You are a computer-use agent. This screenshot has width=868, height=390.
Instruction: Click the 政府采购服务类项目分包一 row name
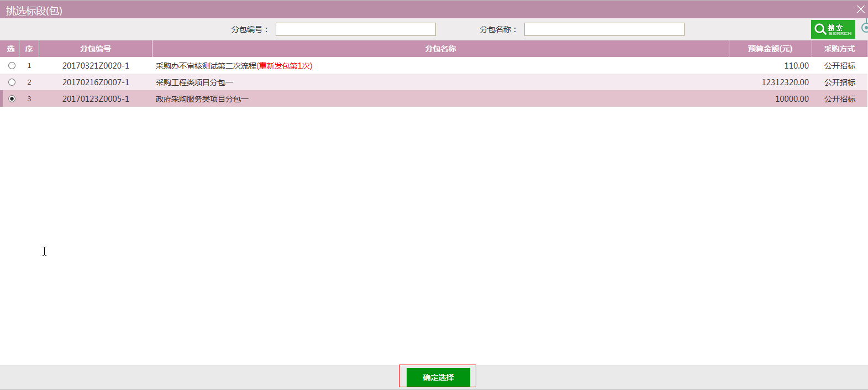click(202, 99)
